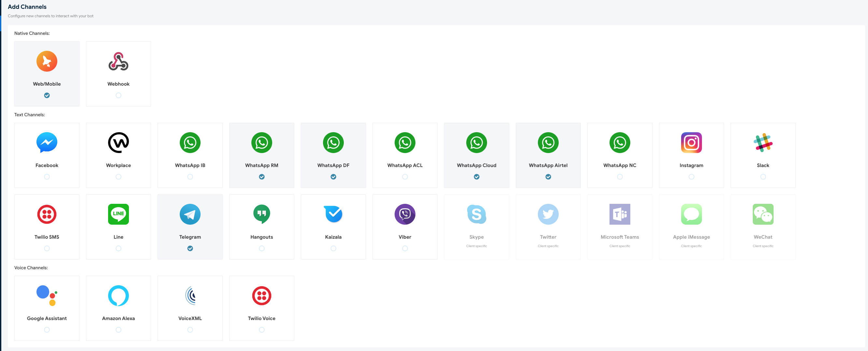Click the Skype channel icon
Image resolution: width=868 pixels, height=351 pixels.
click(x=476, y=214)
